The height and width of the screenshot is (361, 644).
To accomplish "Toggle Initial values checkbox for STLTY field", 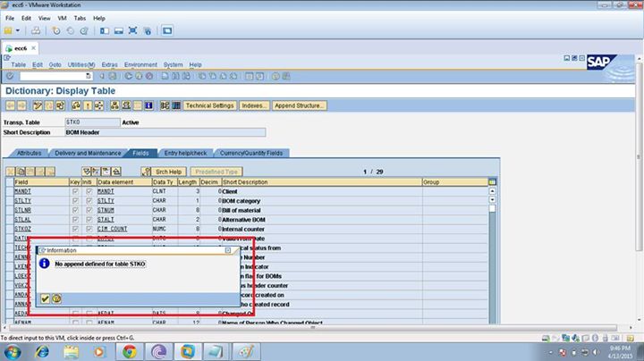I will point(89,200).
